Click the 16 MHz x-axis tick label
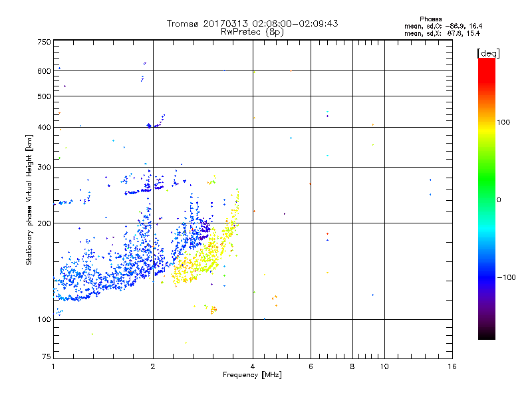Viewport: 532px width, 399px height. point(452,366)
